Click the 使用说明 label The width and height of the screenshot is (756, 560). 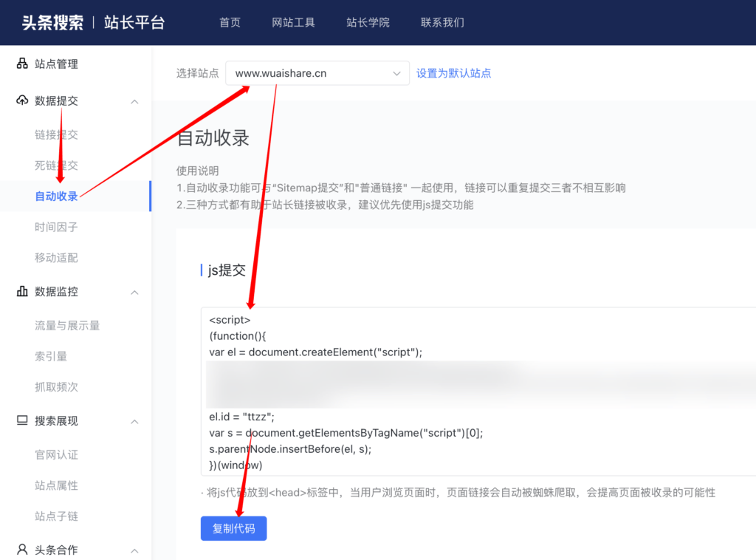pyautogui.click(x=198, y=171)
